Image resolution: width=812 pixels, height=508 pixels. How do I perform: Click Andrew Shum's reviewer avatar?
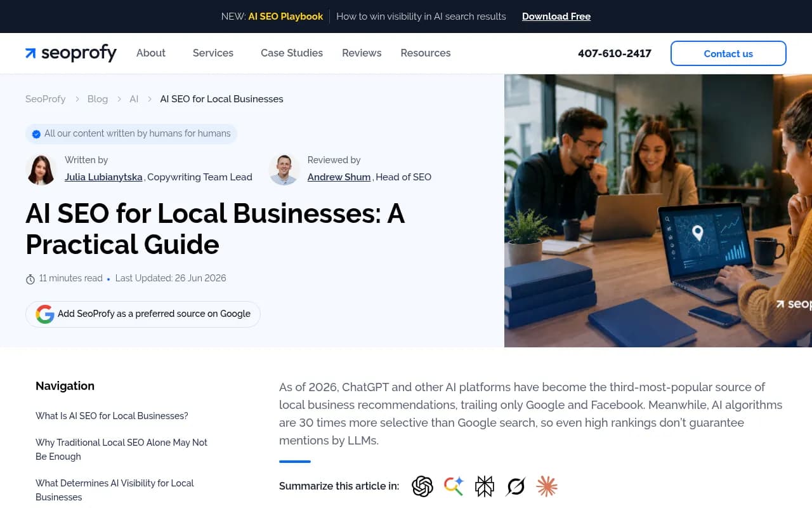click(284, 170)
